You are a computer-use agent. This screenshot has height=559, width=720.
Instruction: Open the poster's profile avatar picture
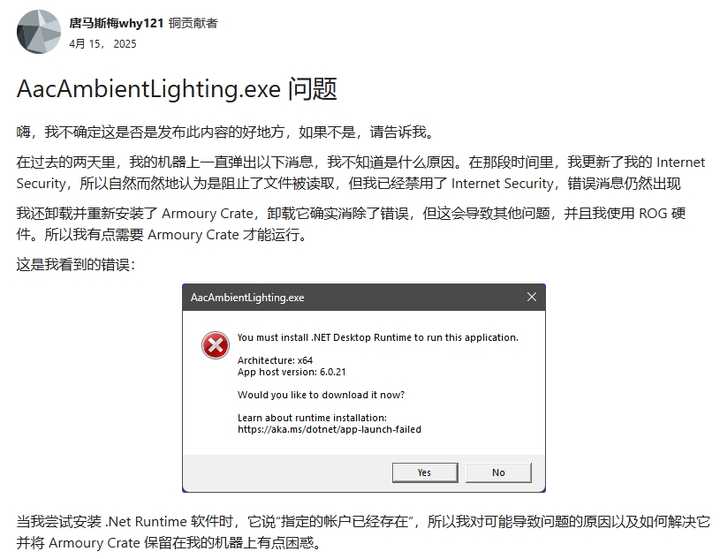tap(39, 32)
